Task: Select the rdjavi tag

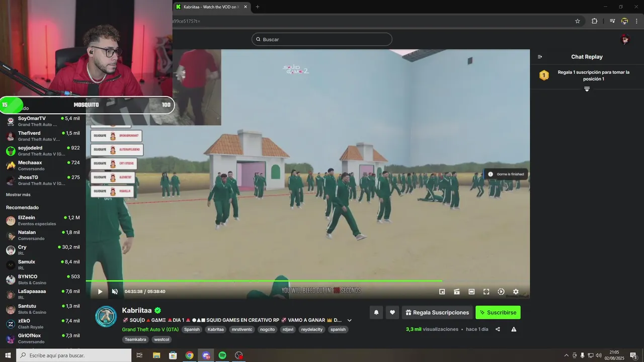Action: (288, 329)
